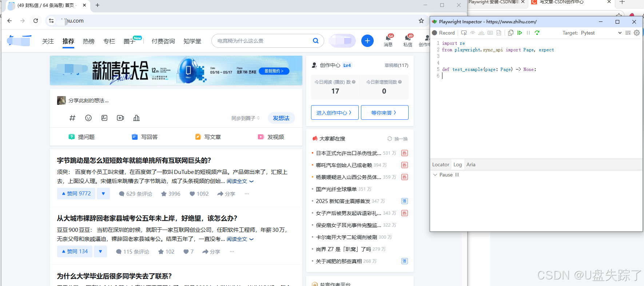Expand 阅读全文 on the ByteDance answer
Viewport: 644px width, 286px height.
[240, 181]
